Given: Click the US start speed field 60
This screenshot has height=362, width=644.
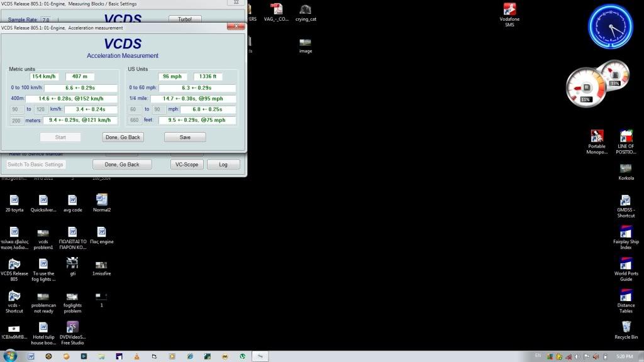Looking at the screenshot, I should 133,109.
